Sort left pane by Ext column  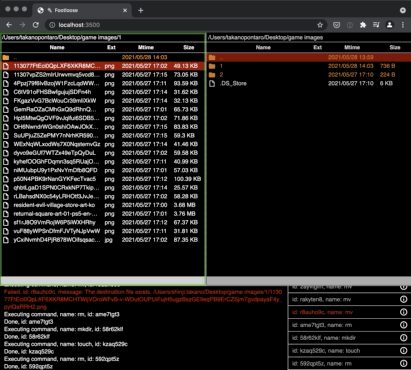(111, 47)
